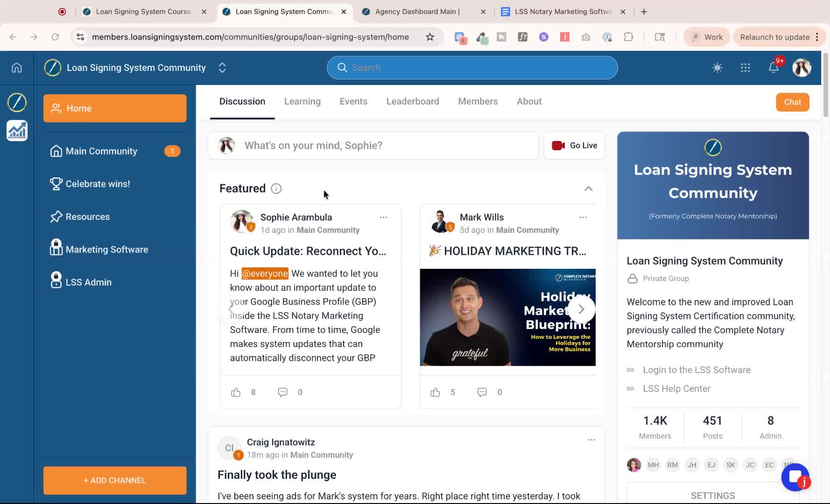Image resolution: width=830 pixels, height=504 pixels.
Task: Open the home icon in top-left rail
Action: point(17,68)
